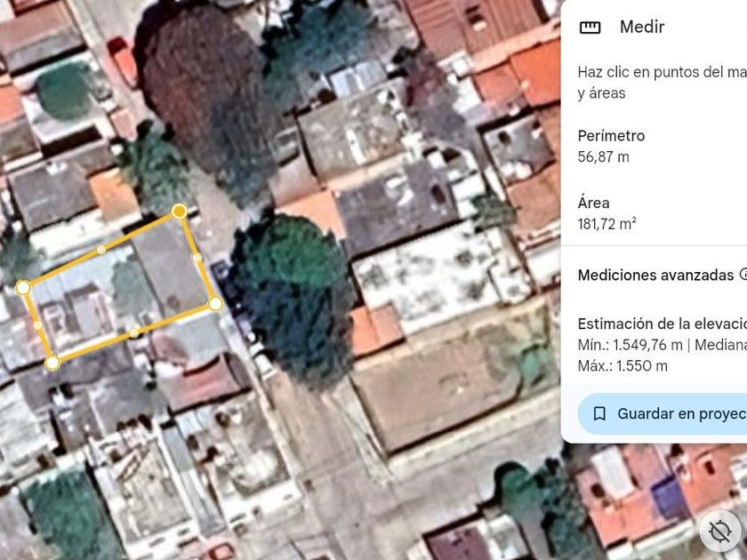Click midpoint handle on polygon's right edge
The width and height of the screenshot is (747, 560).
pyautogui.click(x=197, y=258)
